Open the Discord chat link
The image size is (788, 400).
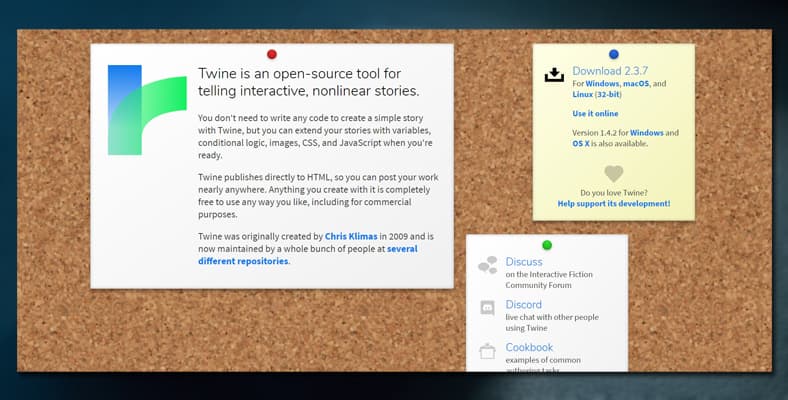tap(523, 305)
